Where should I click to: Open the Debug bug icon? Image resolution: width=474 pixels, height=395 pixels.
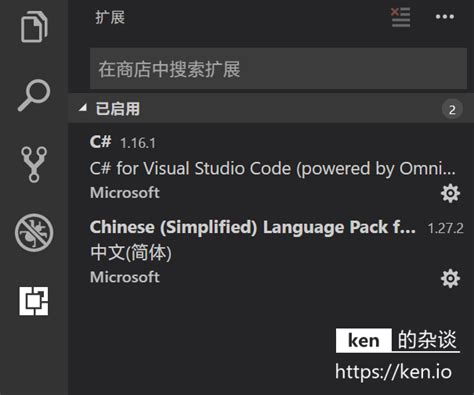(x=34, y=232)
